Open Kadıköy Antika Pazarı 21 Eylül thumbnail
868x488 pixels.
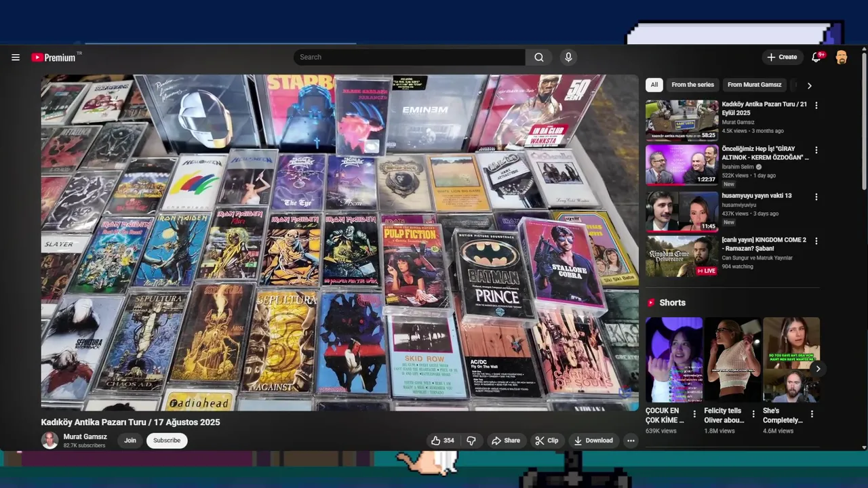[682, 121]
